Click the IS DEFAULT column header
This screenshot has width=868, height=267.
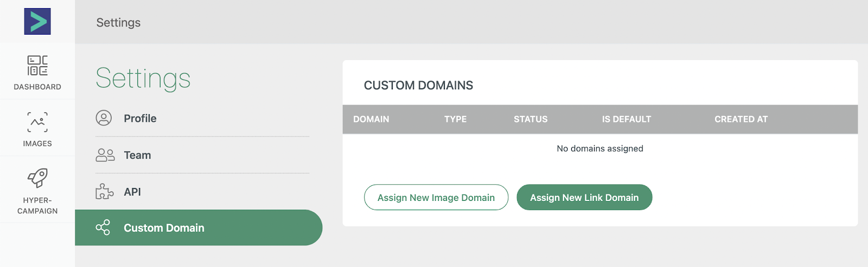point(627,119)
